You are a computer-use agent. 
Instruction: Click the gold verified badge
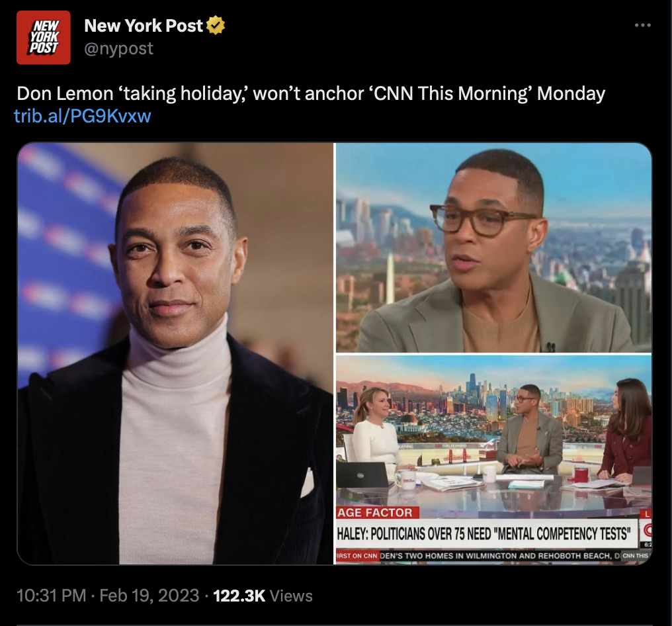(216, 25)
